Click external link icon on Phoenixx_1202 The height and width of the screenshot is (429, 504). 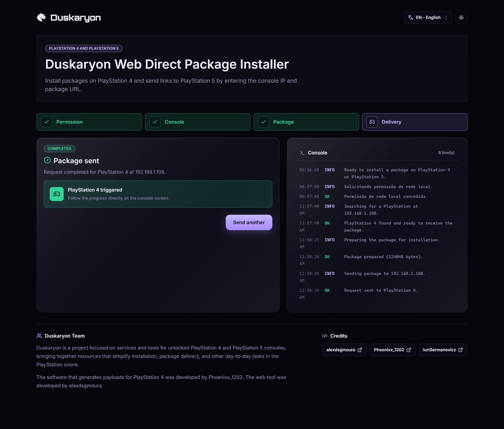tap(409, 350)
